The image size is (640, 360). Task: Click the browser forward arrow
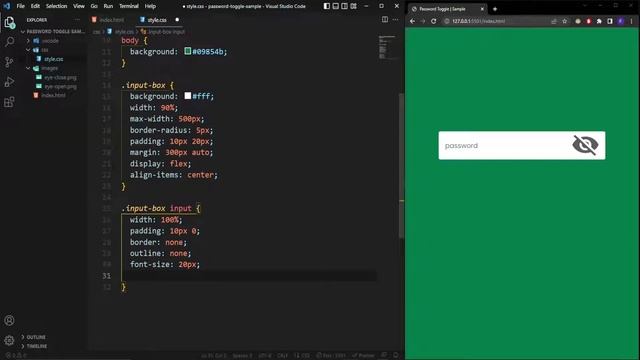tap(423, 21)
